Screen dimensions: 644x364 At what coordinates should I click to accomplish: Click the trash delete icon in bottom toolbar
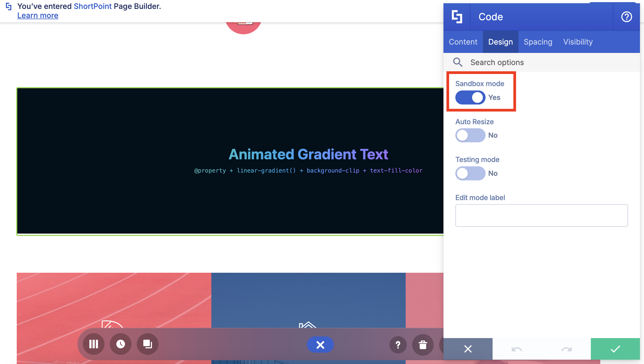[423, 345]
